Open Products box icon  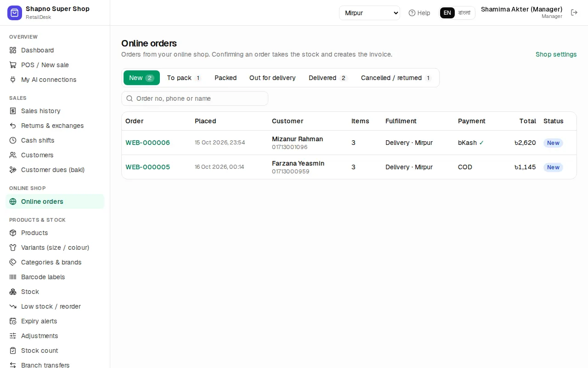click(x=13, y=233)
